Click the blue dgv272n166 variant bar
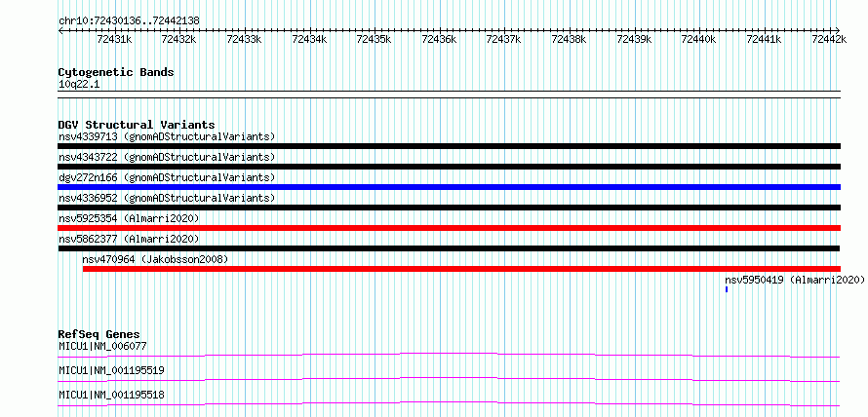 click(449, 187)
